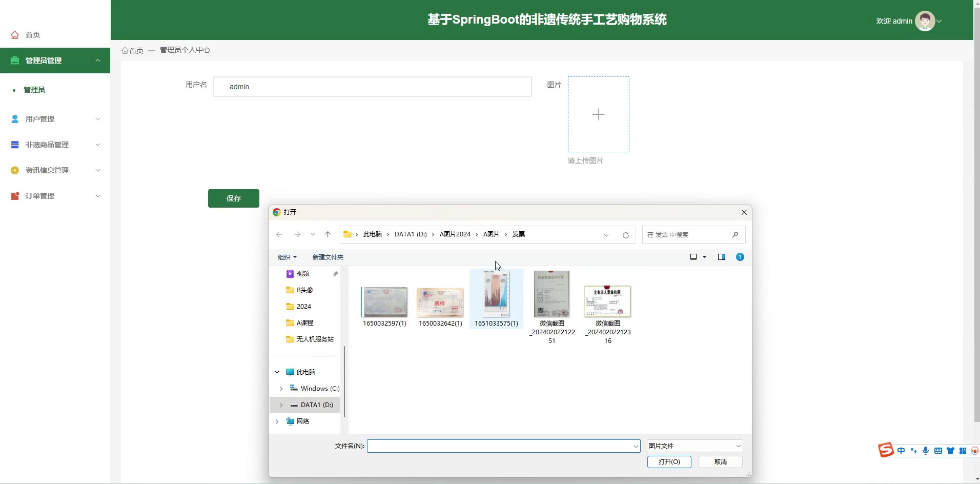Click the plus icon to upload image
This screenshot has width=980, height=484.
coord(598,114)
